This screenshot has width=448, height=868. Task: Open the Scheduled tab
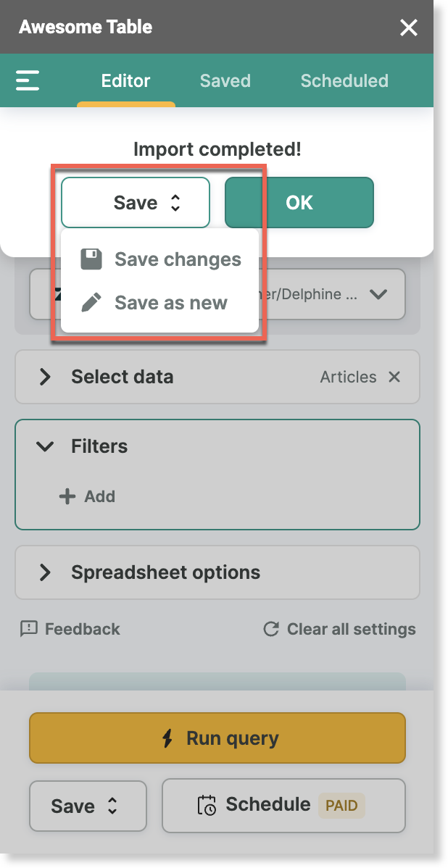pos(344,80)
